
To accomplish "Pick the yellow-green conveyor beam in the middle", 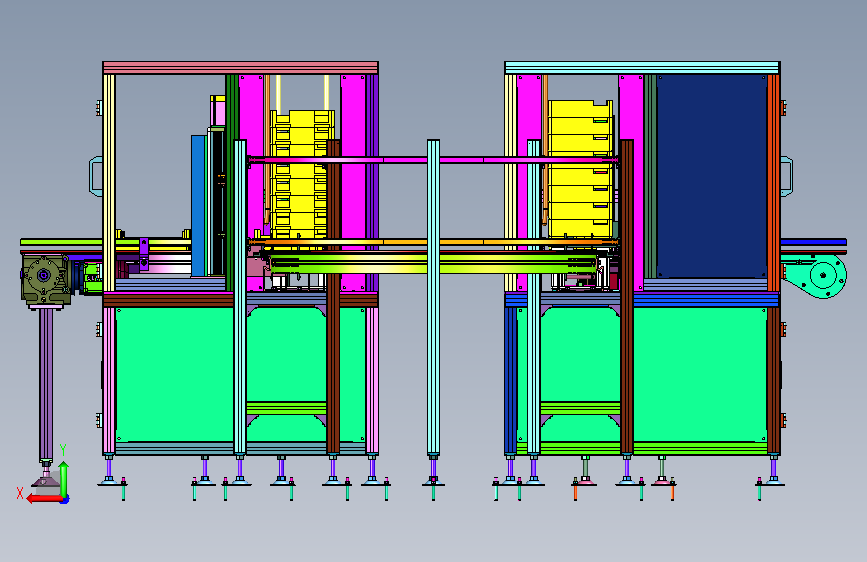I will coord(433,263).
